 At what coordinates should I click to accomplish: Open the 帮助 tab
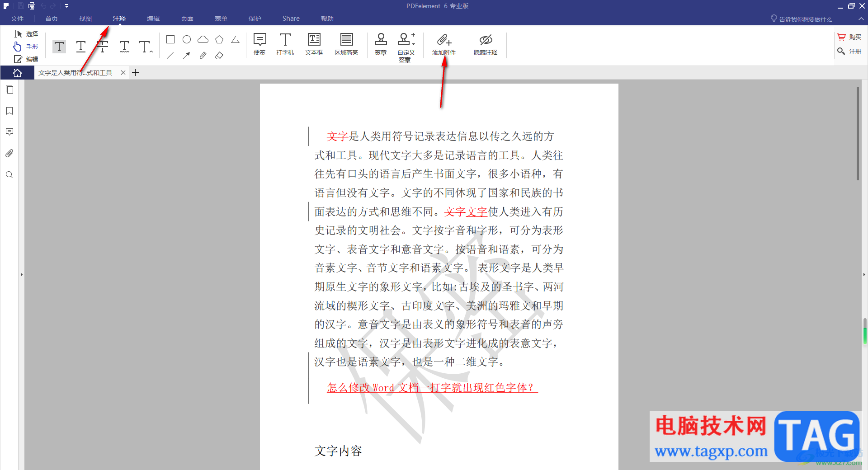[x=327, y=19]
